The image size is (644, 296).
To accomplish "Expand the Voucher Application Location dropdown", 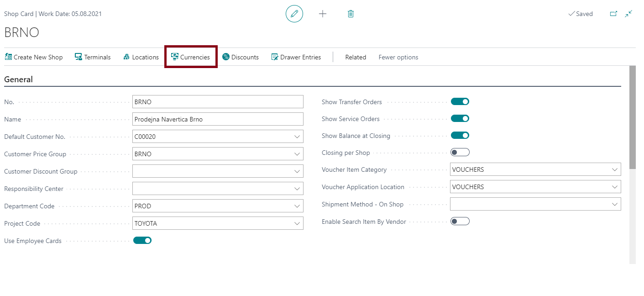I will pos(615,187).
